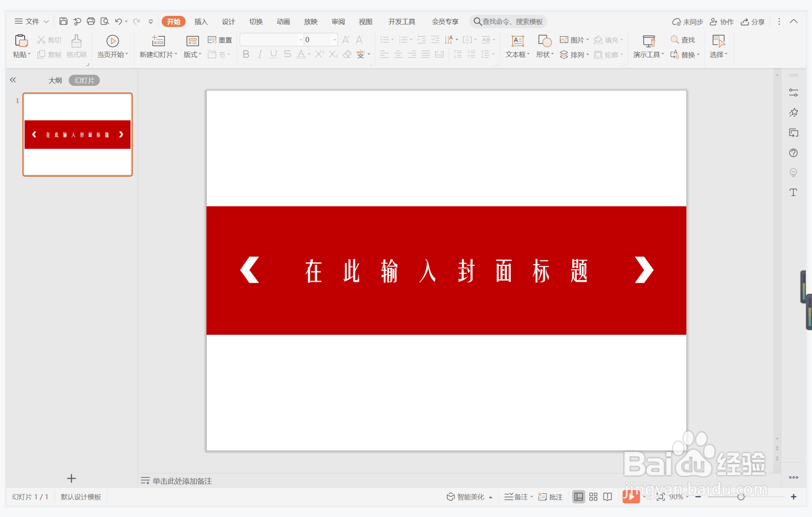The width and height of the screenshot is (812, 517).
Task: Switch to slide sorter grid view
Action: 593,497
